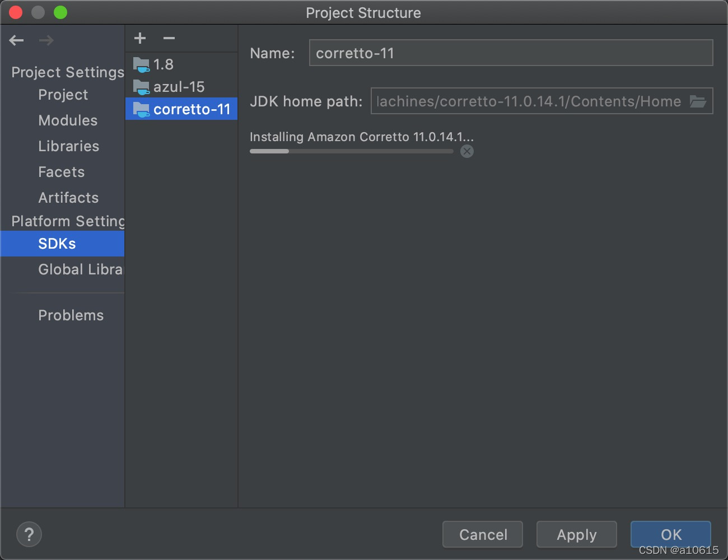
Task: Click the Name input field
Action: click(x=511, y=53)
